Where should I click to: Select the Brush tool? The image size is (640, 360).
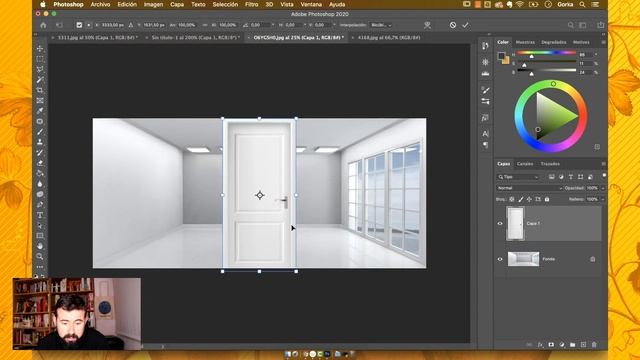pos(40,132)
